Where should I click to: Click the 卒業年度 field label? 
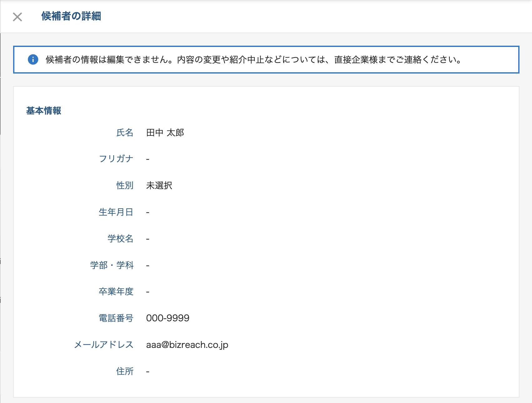tap(116, 292)
